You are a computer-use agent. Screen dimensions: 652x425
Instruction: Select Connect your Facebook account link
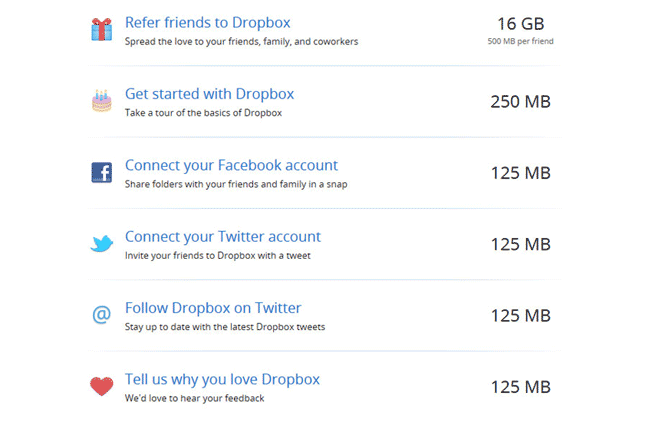pyautogui.click(x=231, y=165)
